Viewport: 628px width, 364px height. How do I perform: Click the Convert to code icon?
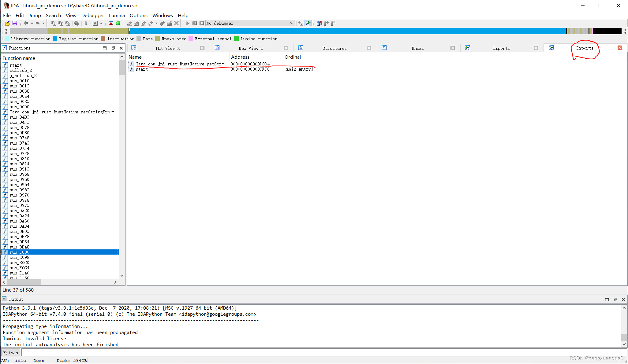point(130,23)
